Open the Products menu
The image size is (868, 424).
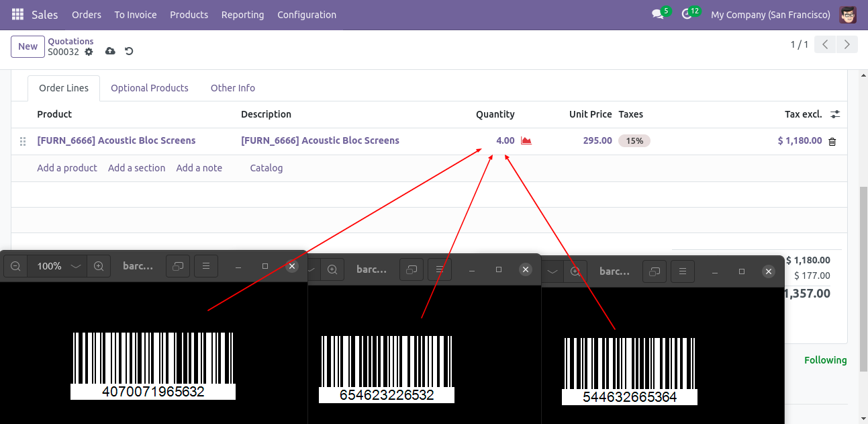pyautogui.click(x=189, y=15)
